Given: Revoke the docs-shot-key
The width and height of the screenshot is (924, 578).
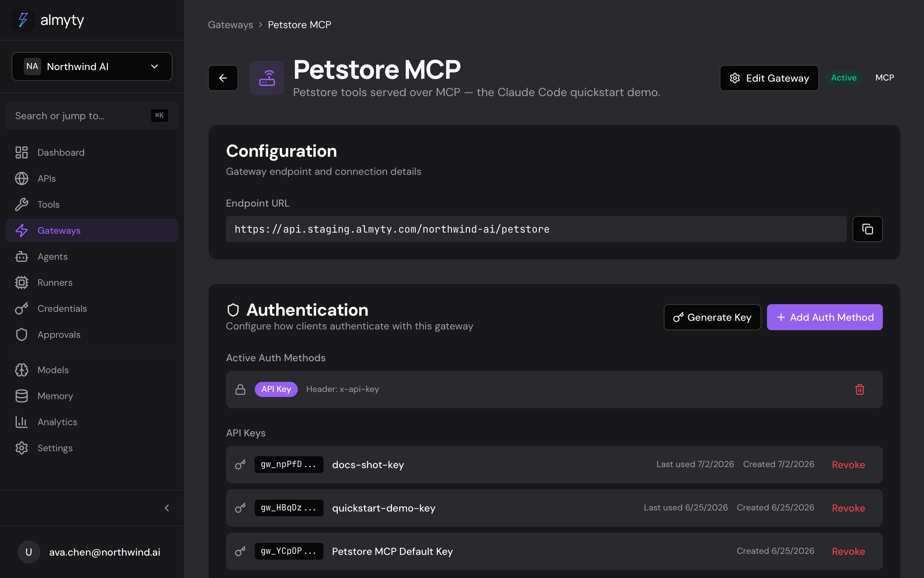Looking at the screenshot, I should pos(849,465).
